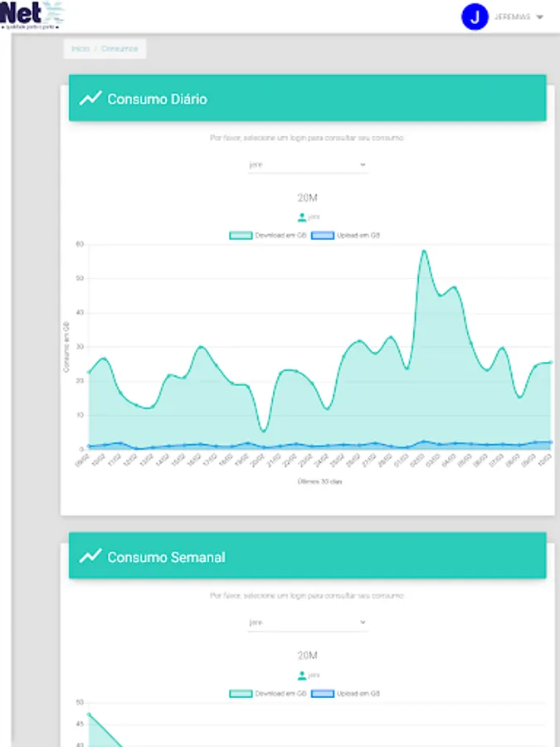Open the login select in Consumo Semanal

pyautogui.click(x=307, y=622)
